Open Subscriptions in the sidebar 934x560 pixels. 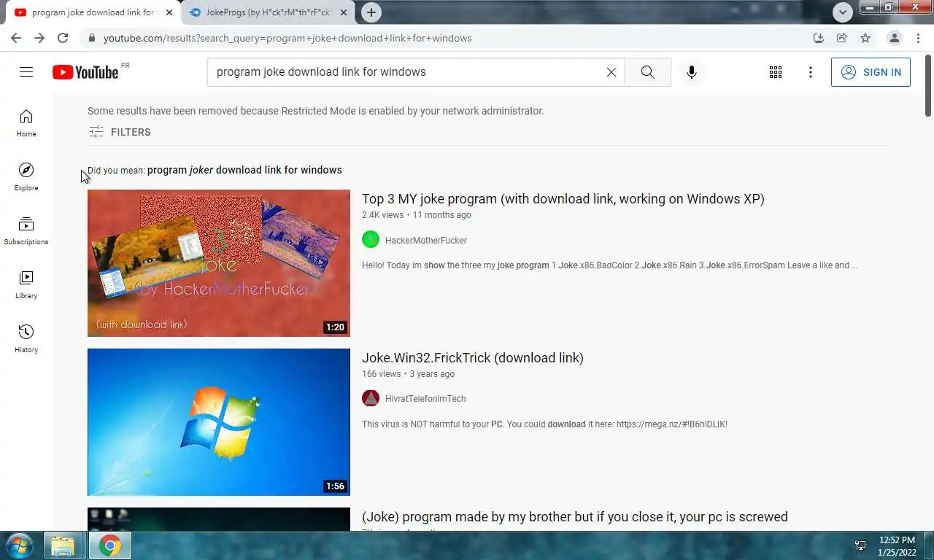click(26, 231)
